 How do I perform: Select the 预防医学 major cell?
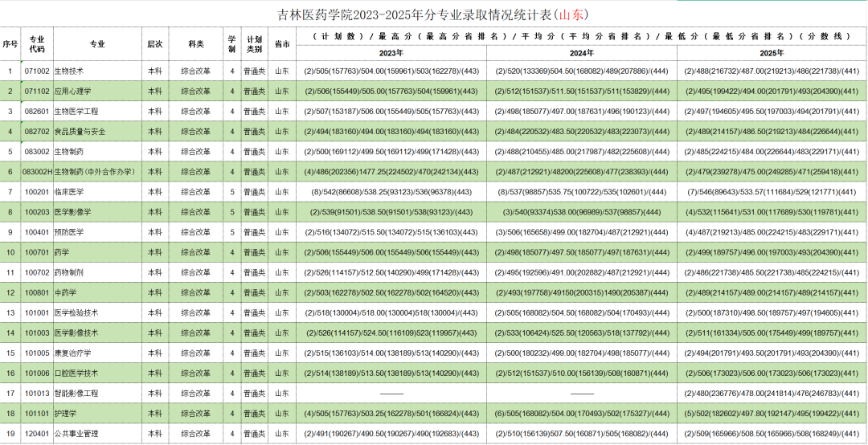click(x=97, y=232)
